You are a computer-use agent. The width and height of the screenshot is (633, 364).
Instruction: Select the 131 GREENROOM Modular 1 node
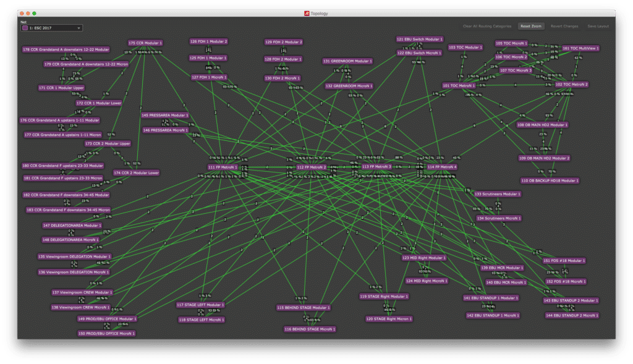pyautogui.click(x=347, y=61)
